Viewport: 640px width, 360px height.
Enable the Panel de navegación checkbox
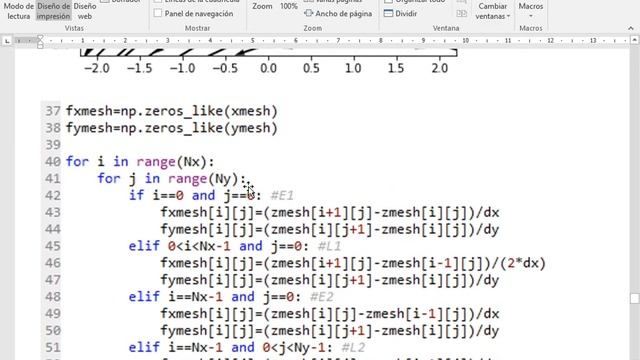pos(158,13)
